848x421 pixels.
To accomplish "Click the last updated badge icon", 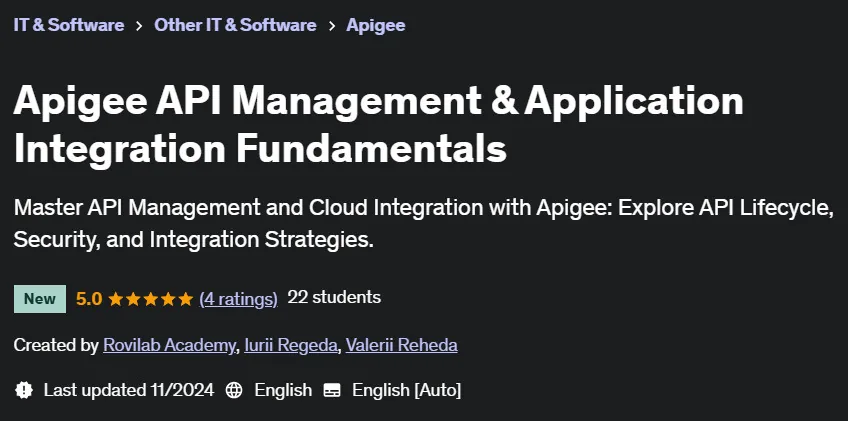I will click(24, 390).
